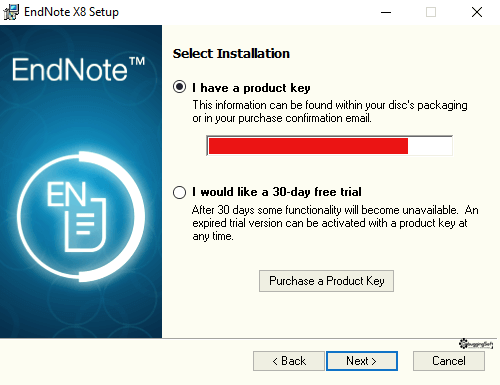Click the circular EN document logo

pos(81,217)
